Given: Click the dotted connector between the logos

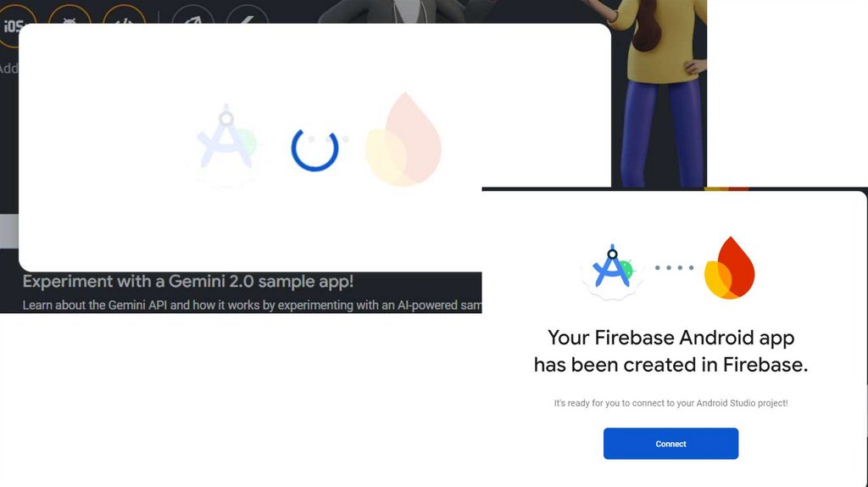Looking at the screenshot, I should (x=674, y=267).
